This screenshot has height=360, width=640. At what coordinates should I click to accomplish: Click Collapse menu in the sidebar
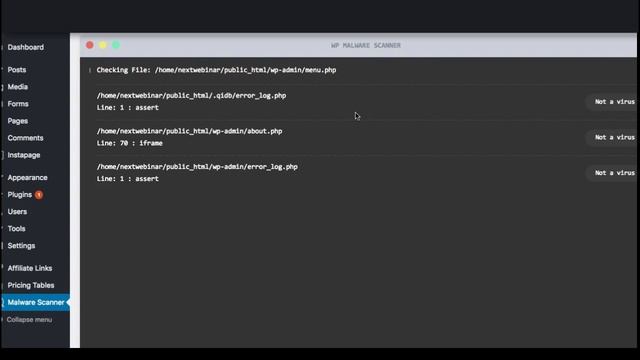coord(29,320)
